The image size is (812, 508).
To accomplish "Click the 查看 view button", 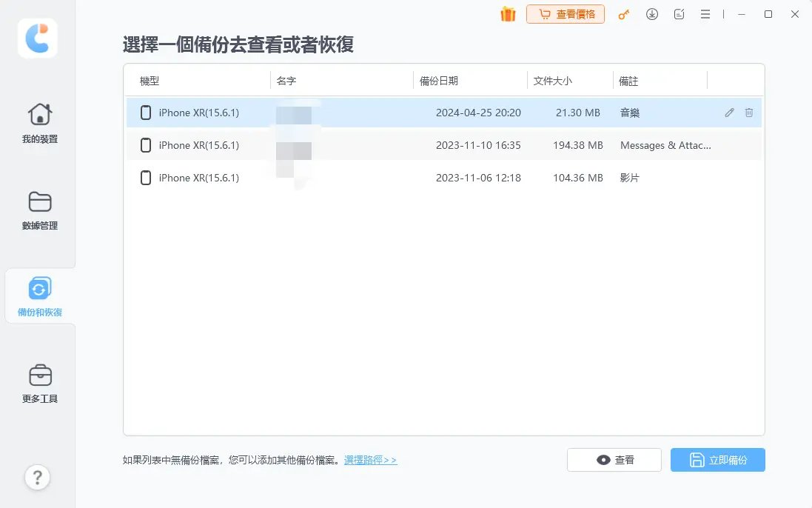I will 614,460.
